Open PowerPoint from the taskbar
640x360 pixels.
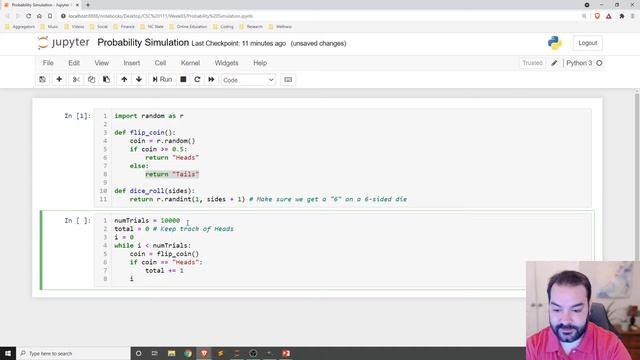coord(286,353)
